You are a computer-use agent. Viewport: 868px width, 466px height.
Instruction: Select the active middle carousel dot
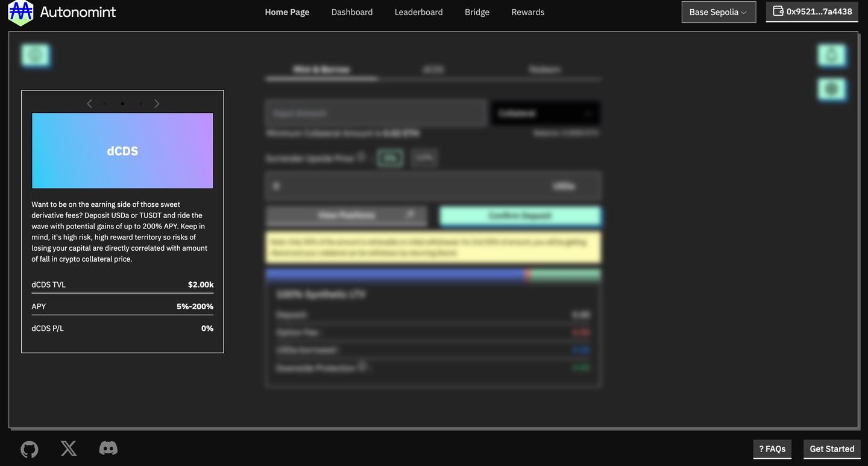[x=122, y=104]
